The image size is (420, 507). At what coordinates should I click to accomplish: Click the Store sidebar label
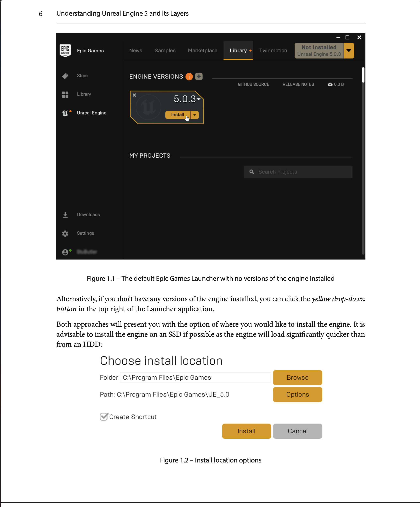(x=82, y=76)
